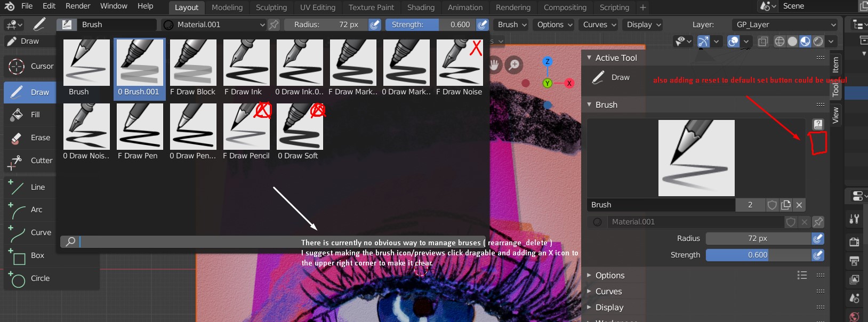Toggle Radius pressure in the Brush panel

818,238
